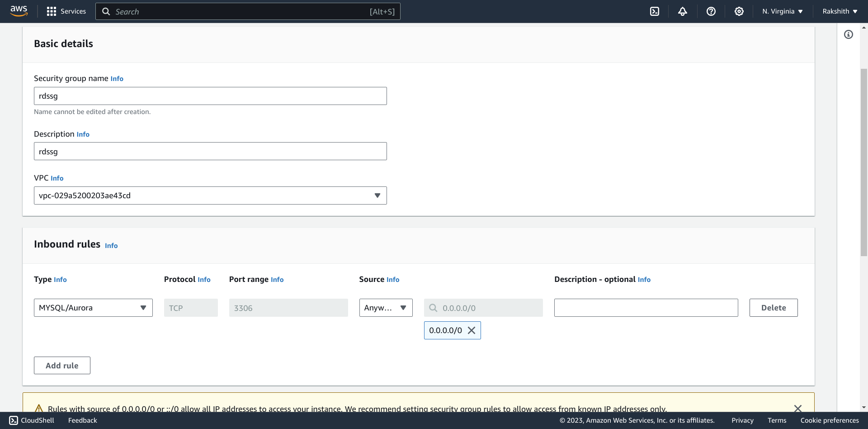868x429 pixels.
Task: Expand the N. Virginia region dropdown
Action: [x=782, y=11]
